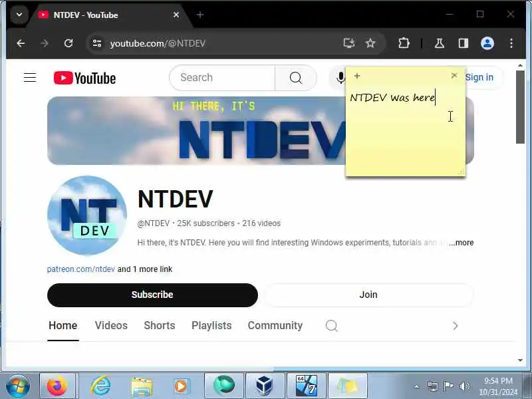Open a new browser tab
This screenshot has width=532, height=399.
click(200, 15)
